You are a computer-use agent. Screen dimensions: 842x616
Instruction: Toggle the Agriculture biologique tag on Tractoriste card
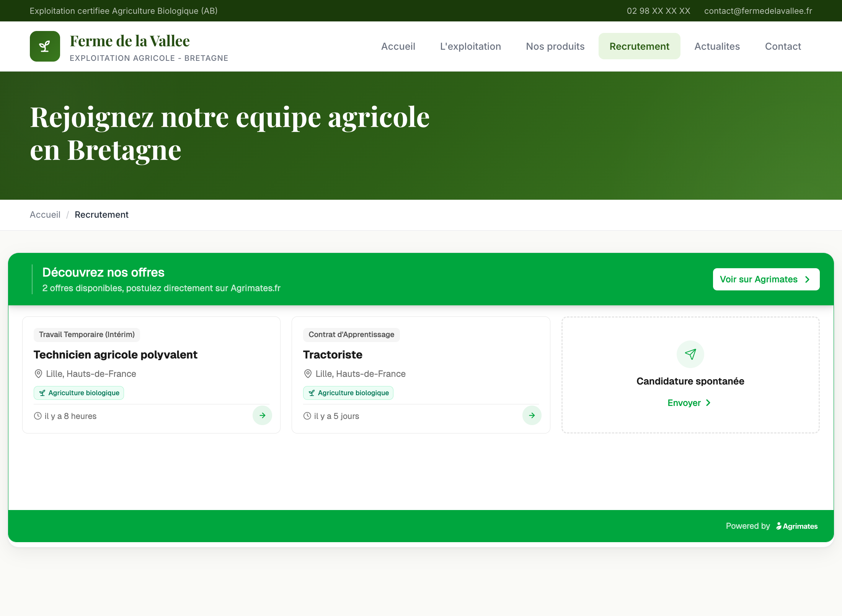(x=348, y=393)
